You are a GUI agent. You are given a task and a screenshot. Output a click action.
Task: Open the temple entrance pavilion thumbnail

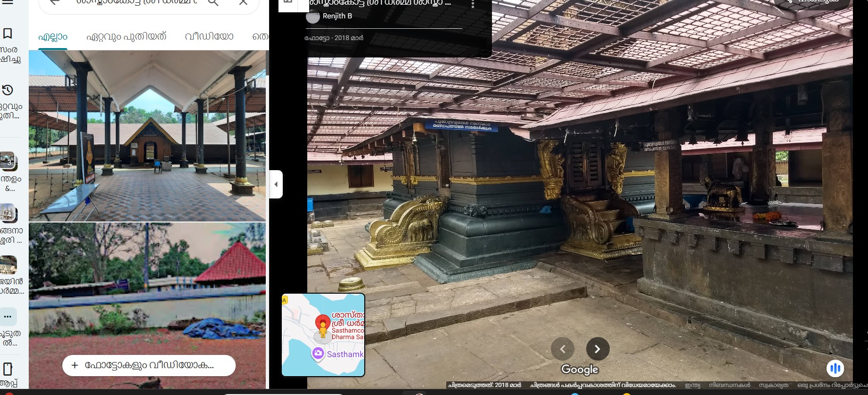147,136
